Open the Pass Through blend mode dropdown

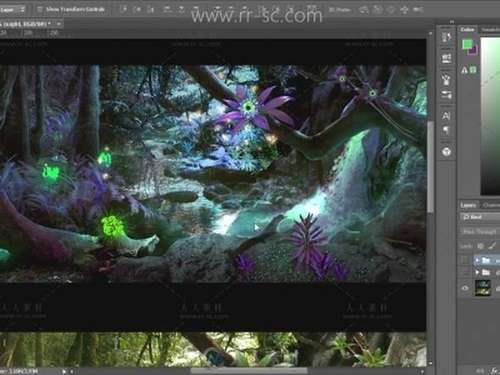pyautogui.click(x=480, y=231)
